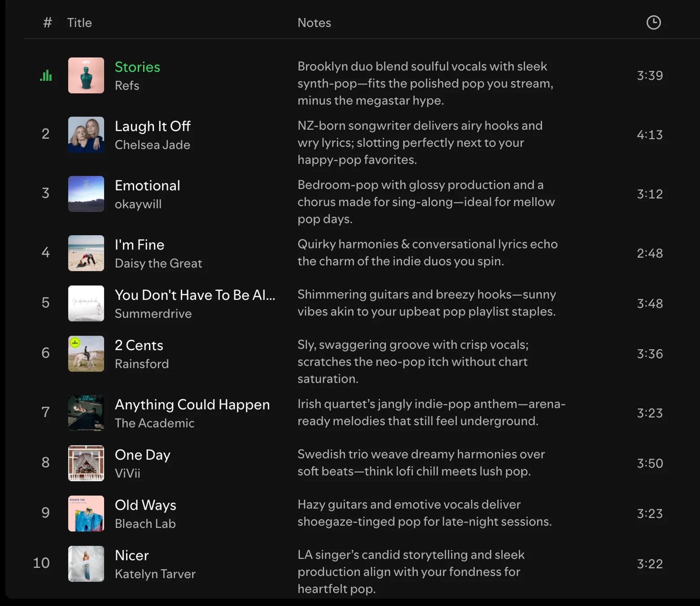The width and height of the screenshot is (700, 606).
Task: Click the green now-playing equalizer icon beside Stories
Action: tap(46, 76)
